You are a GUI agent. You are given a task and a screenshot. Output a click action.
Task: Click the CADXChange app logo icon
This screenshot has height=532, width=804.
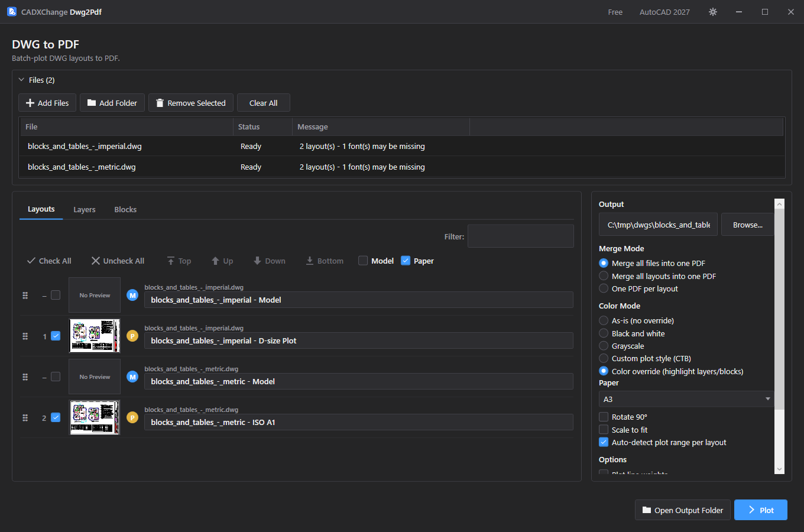click(x=12, y=12)
